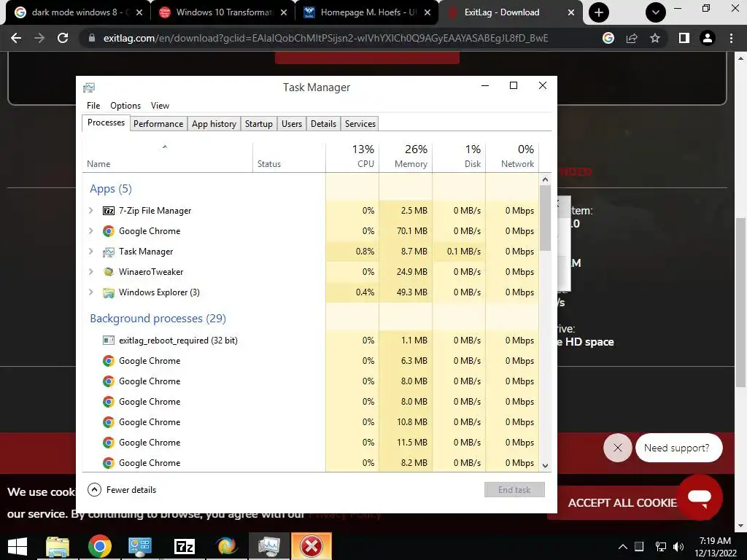Switch to the dark mode windows 8 tab
Image resolution: width=747 pixels, height=560 pixels.
77,12
